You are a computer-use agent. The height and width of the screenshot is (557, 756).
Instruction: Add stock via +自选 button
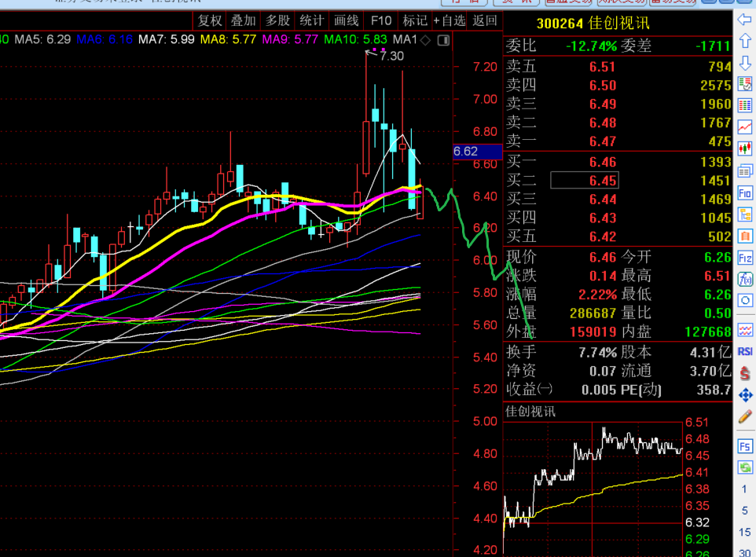450,20
